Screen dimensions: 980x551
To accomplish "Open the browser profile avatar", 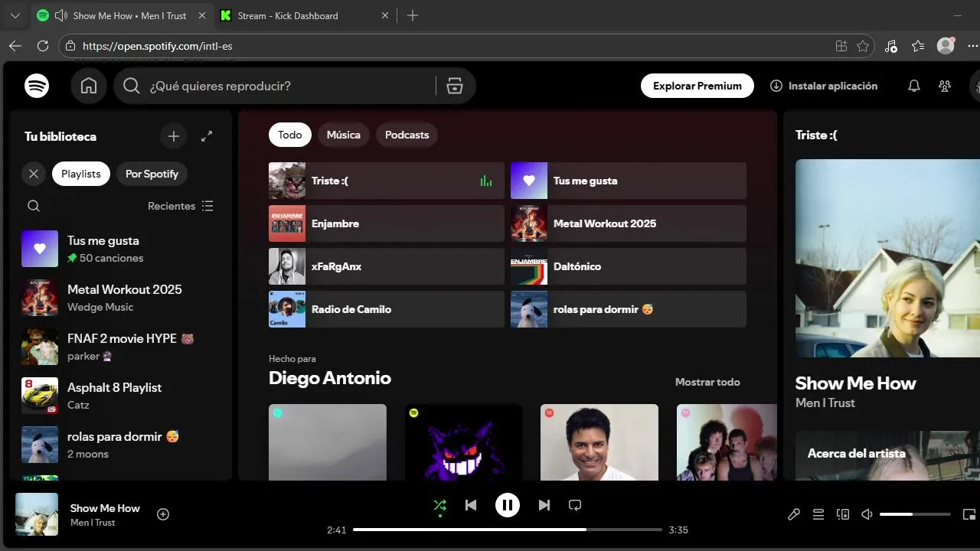I will 946,46.
